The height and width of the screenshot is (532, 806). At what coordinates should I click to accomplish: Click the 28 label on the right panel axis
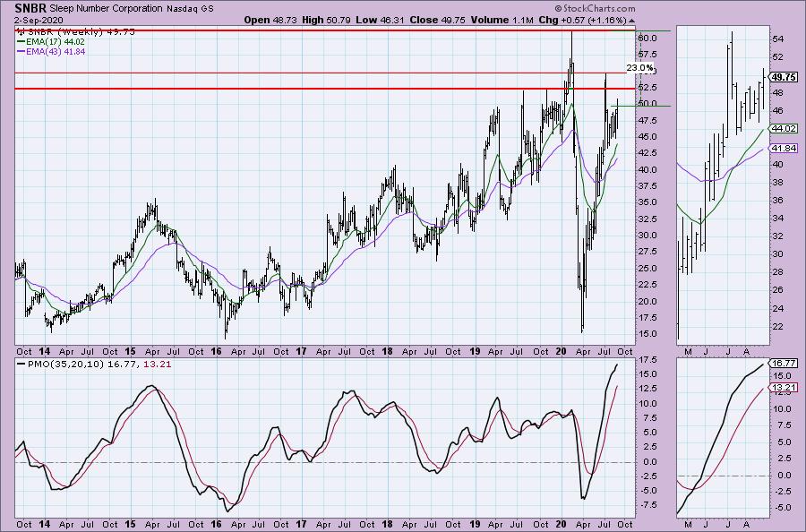777,272
